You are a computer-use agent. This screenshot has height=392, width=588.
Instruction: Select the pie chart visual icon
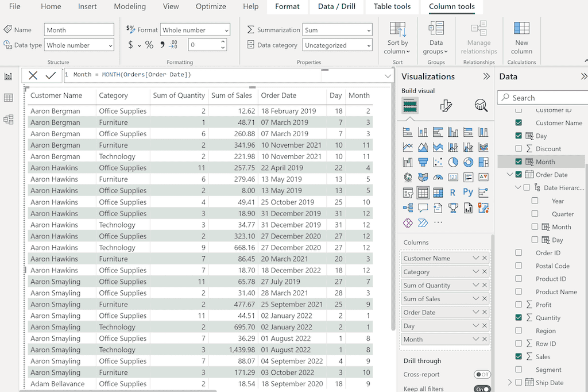tap(453, 162)
